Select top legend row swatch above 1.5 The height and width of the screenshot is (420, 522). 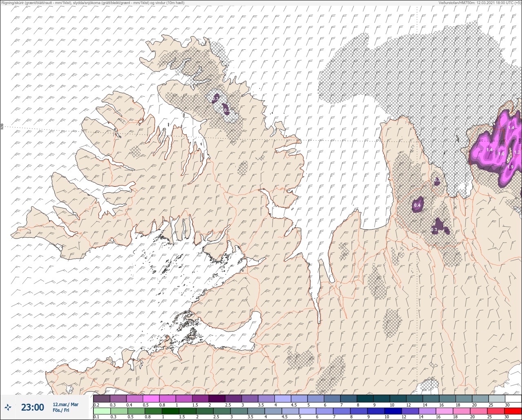pyautogui.click(x=200, y=398)
